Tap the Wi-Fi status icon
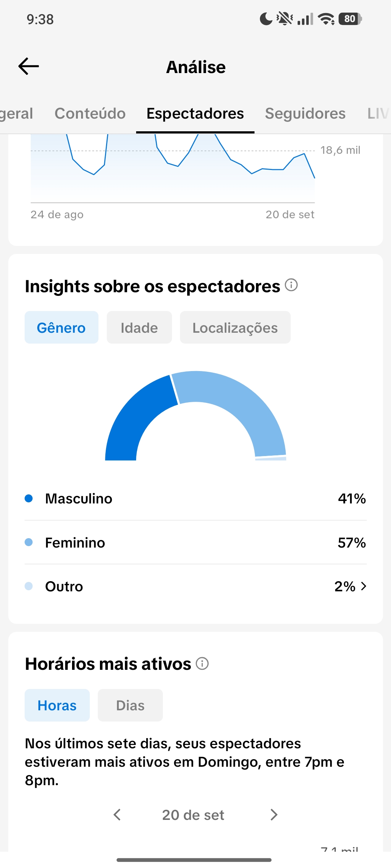The width and height of the screenshot is (391, 868). (326, 19)
